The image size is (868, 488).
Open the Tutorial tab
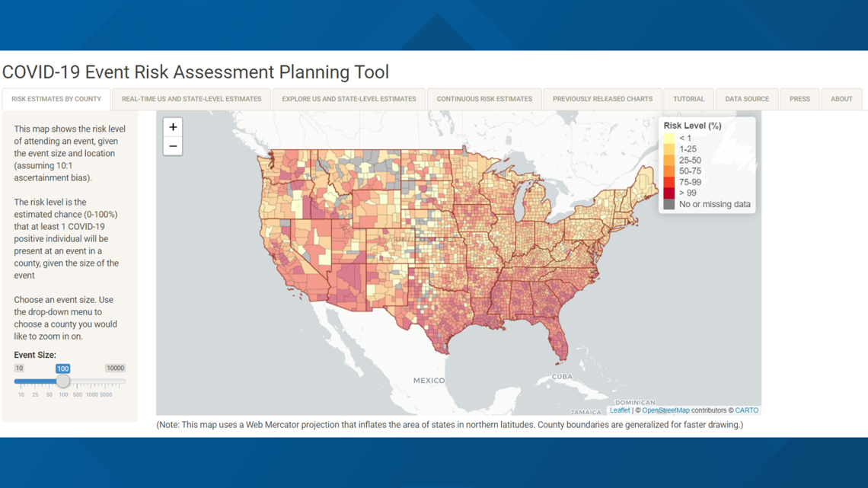coord(688,99)
